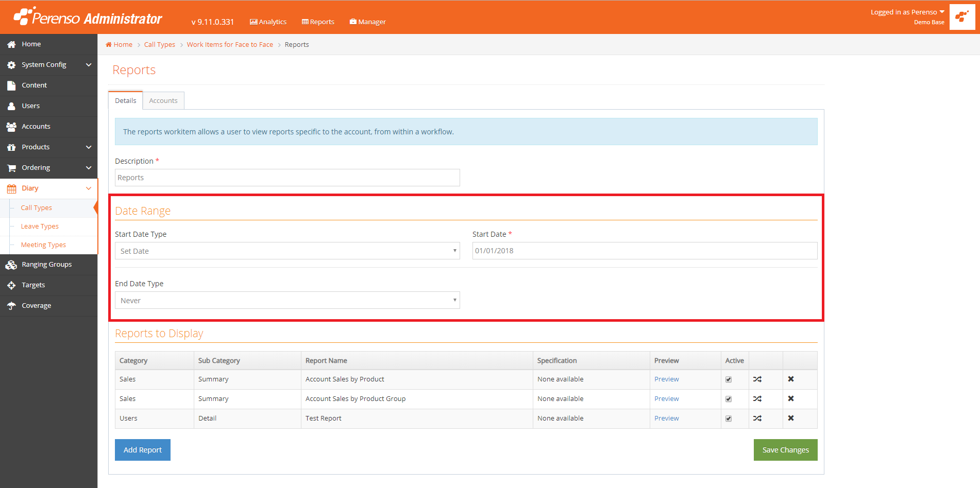980x488 pixels.
Task: Expand the Products menu chevron
Action: point(89,147)
